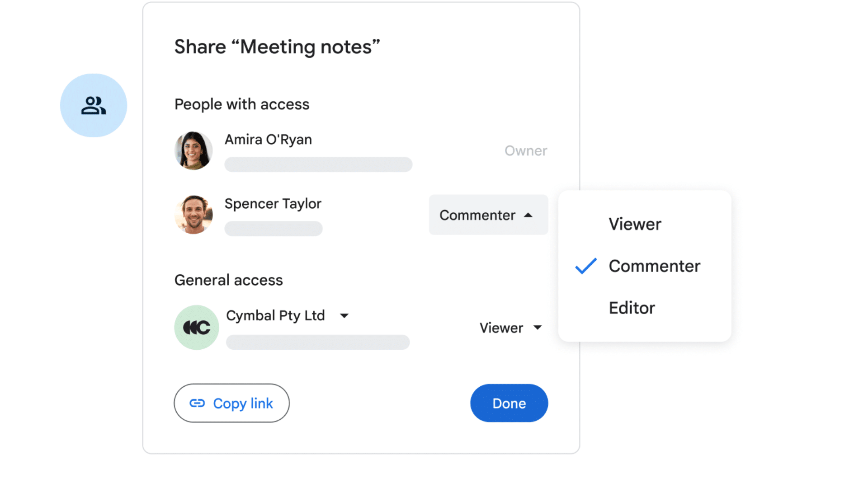
Task: Click the link icon inside Copy link button
Action: coord(198,403)
